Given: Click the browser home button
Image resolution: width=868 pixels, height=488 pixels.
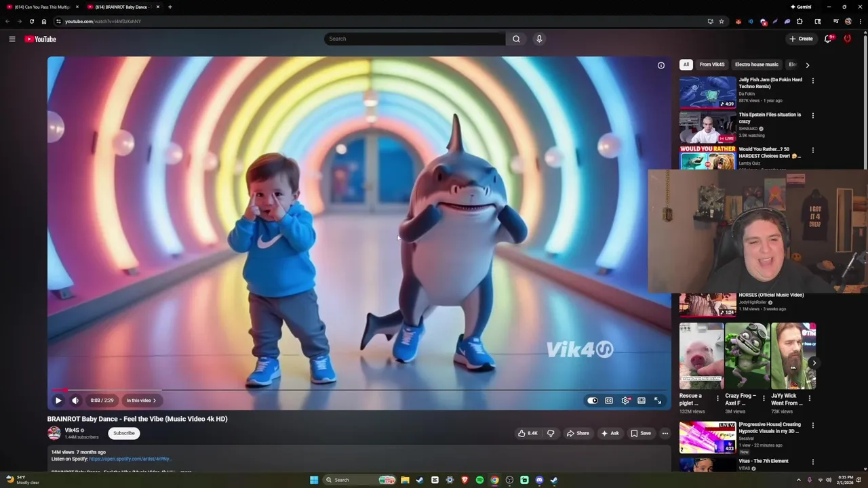Looking at the screenshot, I should tap(44, 21).
